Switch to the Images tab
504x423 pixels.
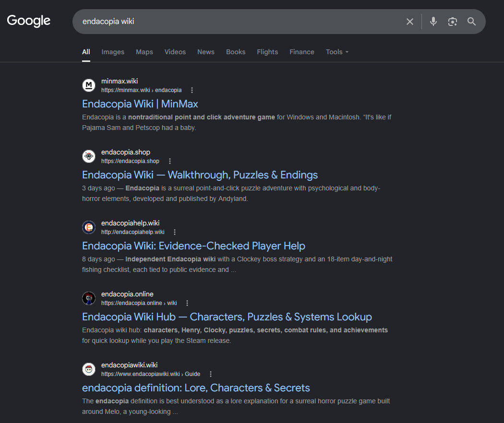coord(113,52)
